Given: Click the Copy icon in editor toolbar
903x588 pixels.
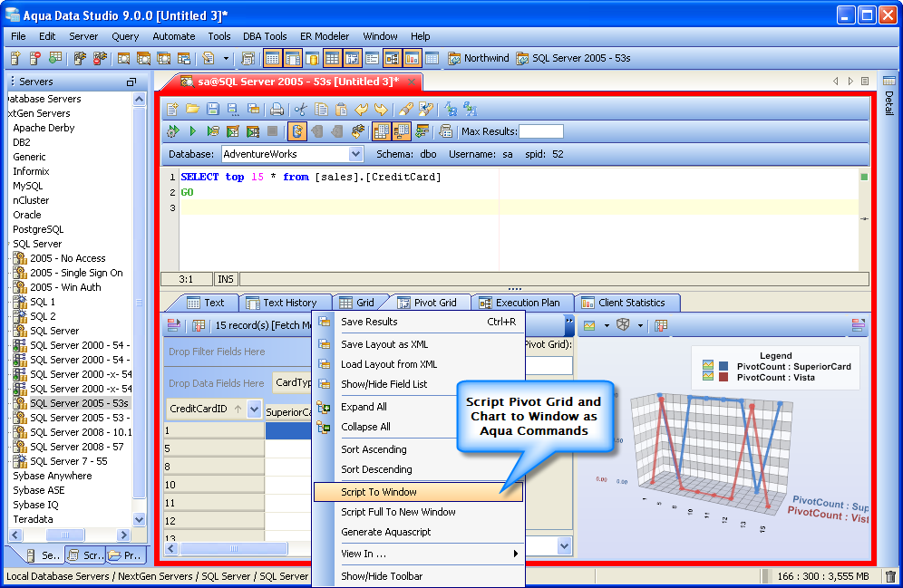Looking at the screenshot, I should click(321, 110).
